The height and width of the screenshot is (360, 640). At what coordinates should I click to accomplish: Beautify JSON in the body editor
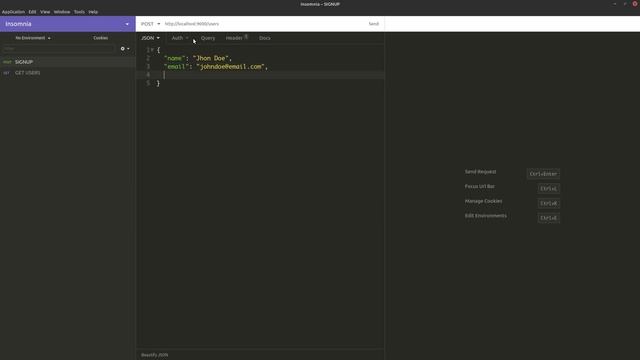pos(154,355)
